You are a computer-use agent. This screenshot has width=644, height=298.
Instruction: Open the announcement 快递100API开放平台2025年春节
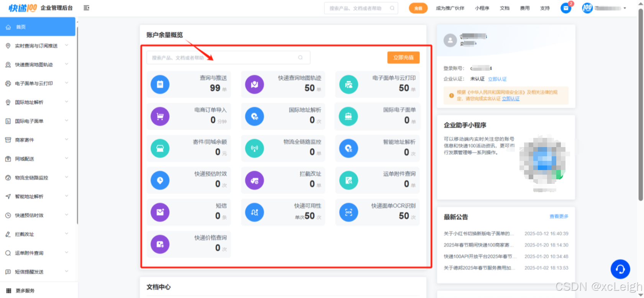[480, 256]
